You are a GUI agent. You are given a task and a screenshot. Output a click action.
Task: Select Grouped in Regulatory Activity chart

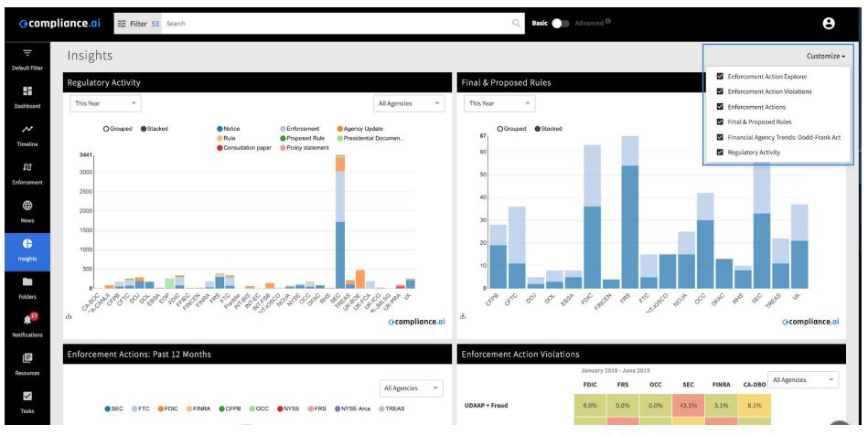click(x=106, y=129)
